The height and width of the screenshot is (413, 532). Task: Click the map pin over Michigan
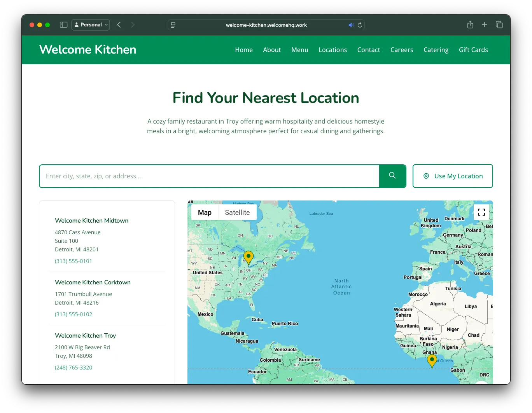point(248,257)
